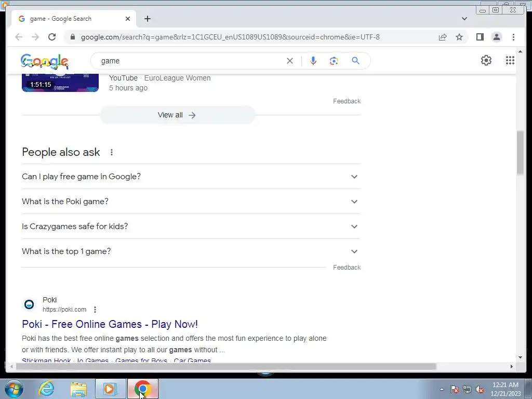Screen dimensions: 532x399
Task: Click scroll-down arrow of vertical scrollbar
Action: (520, 357)
